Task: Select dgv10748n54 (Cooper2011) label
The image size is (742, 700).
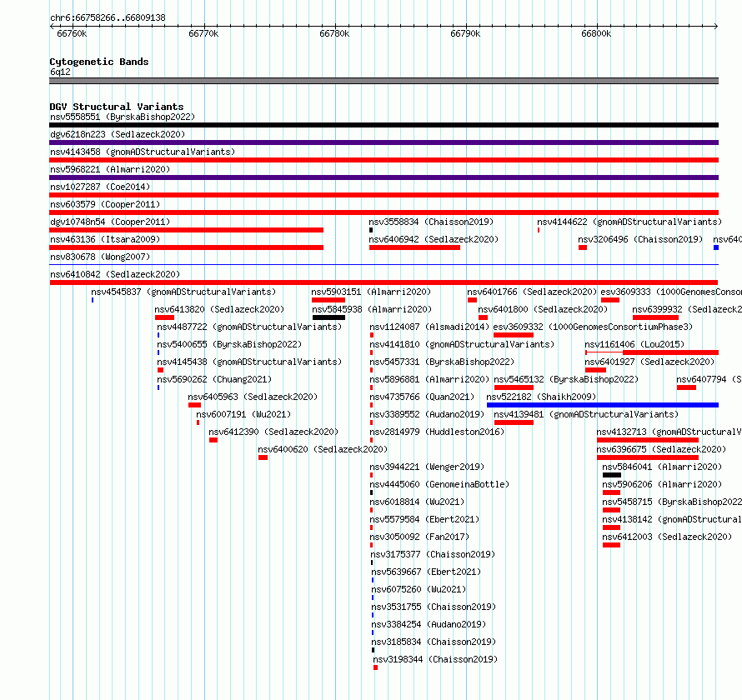Action: (x=110, y=222)
